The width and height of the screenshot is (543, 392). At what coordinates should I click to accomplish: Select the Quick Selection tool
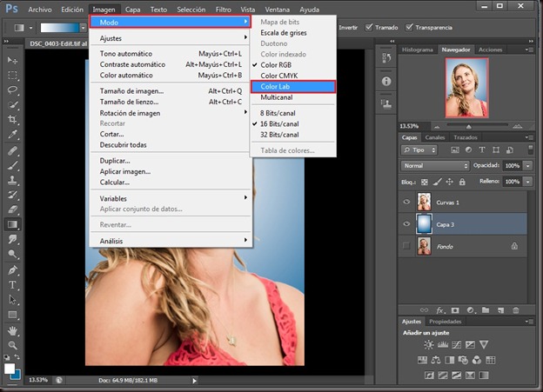[x=12, y=105]
